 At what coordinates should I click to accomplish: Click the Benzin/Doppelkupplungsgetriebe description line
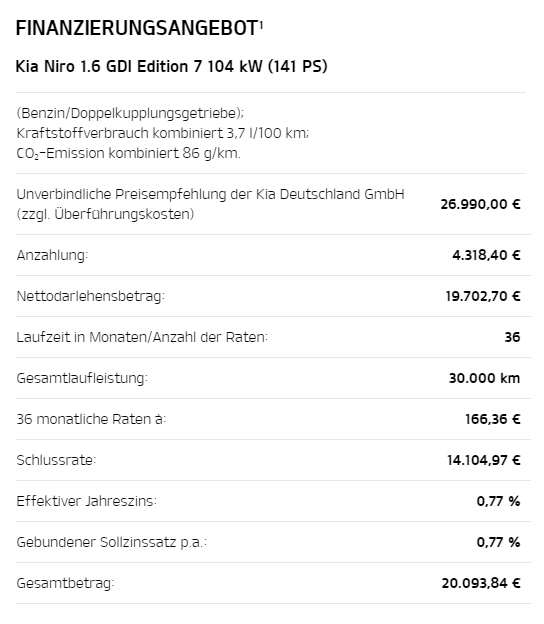click(130, 113)
